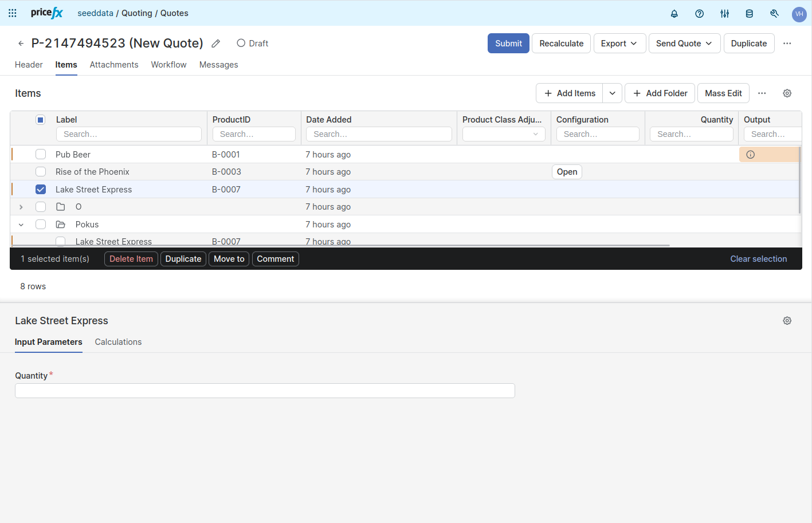The image size is (812, 523).
Task: Open the apps grid launcher icon
Action: 13,13
